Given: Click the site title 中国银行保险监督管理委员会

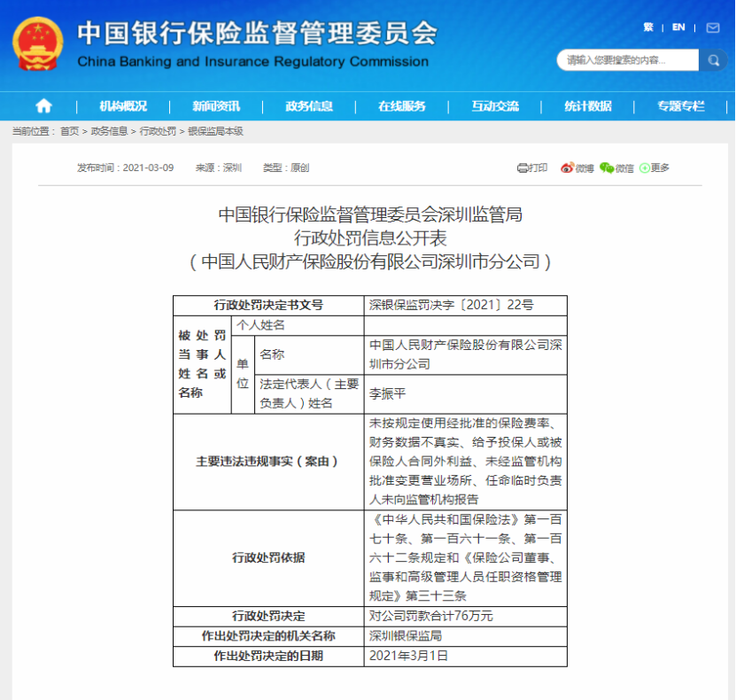Looking at the screenshot, I should point(257,33).
